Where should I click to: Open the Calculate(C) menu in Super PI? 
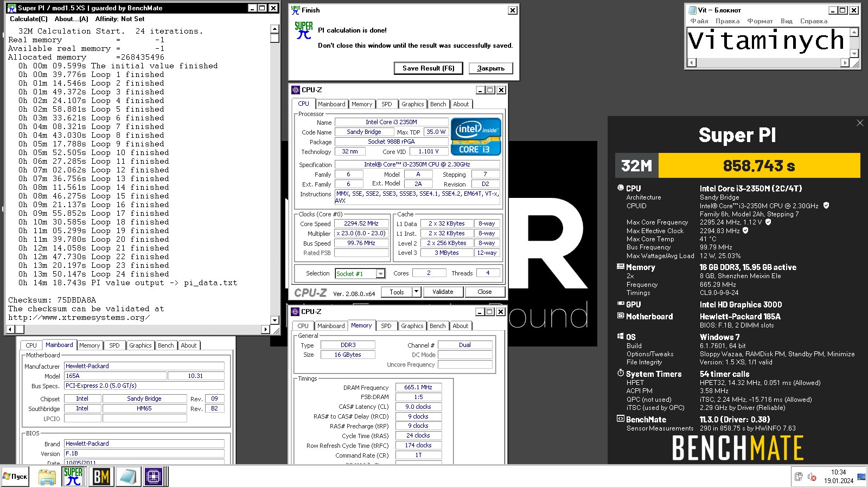coord(29,19)
